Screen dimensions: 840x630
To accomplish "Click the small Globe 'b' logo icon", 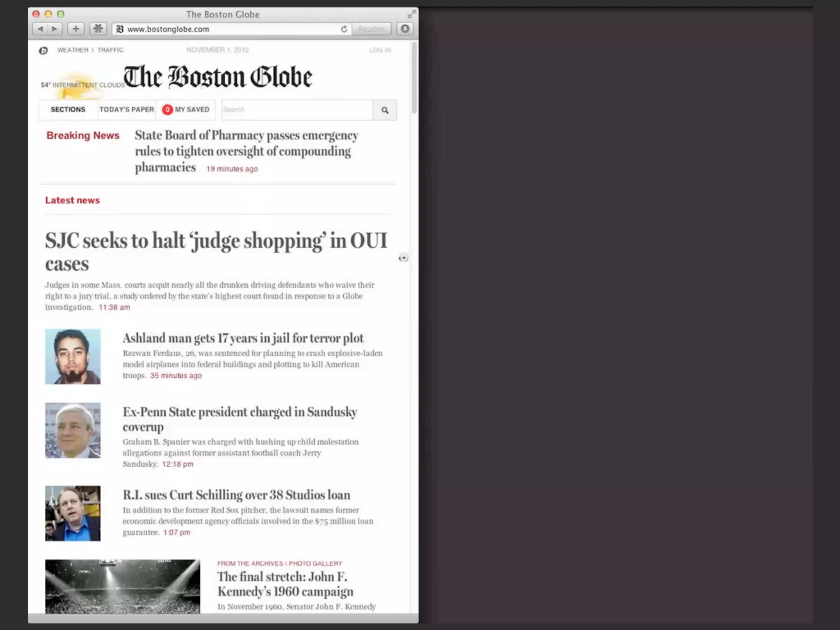I will (x=43, y=50).
